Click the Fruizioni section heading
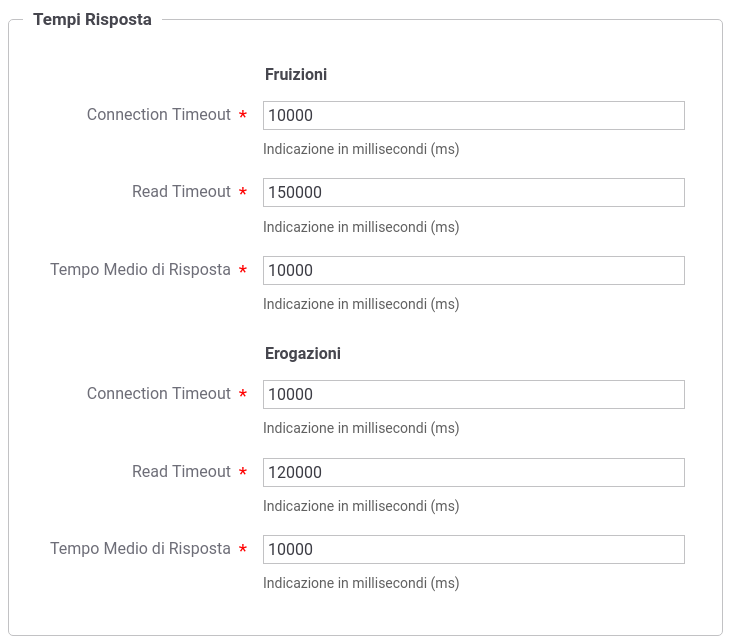Screen dimensions: 732x643 (x=296, y=75)
